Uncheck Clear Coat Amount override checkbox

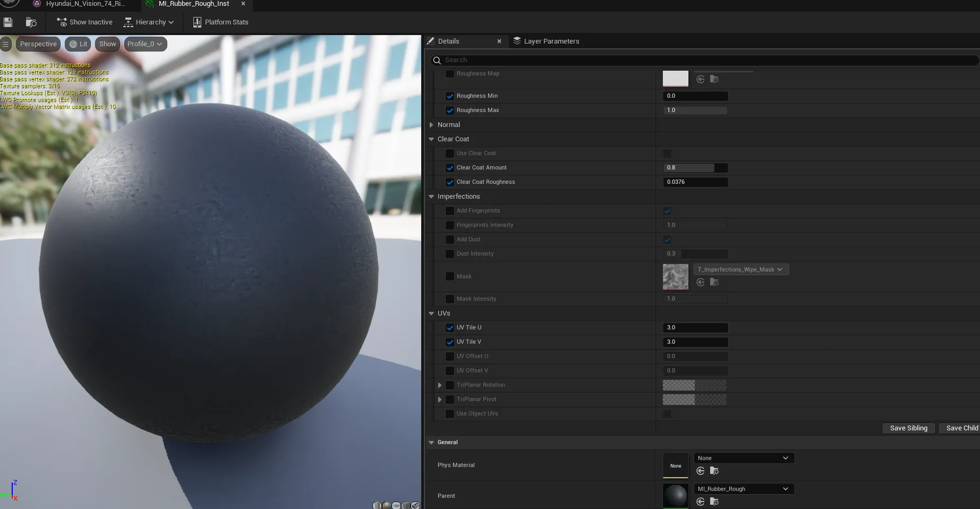pyautogui.click(x=450, y=168)
